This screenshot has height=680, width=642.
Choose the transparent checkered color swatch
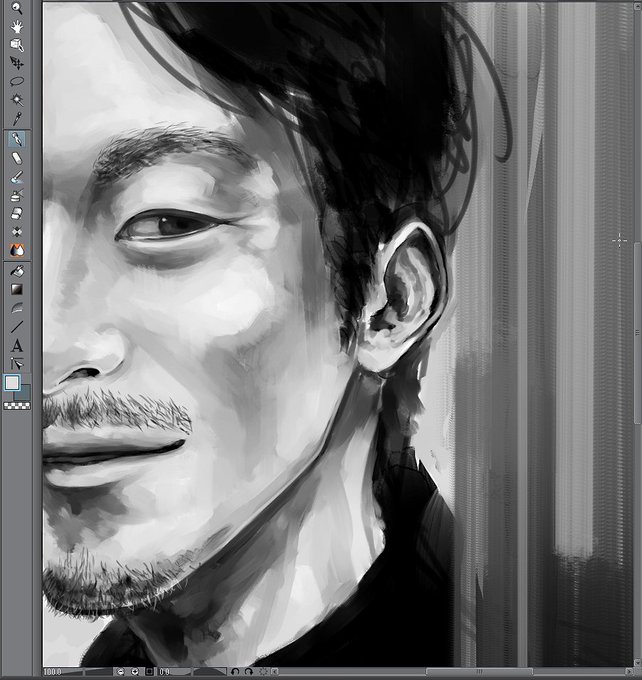17,406
